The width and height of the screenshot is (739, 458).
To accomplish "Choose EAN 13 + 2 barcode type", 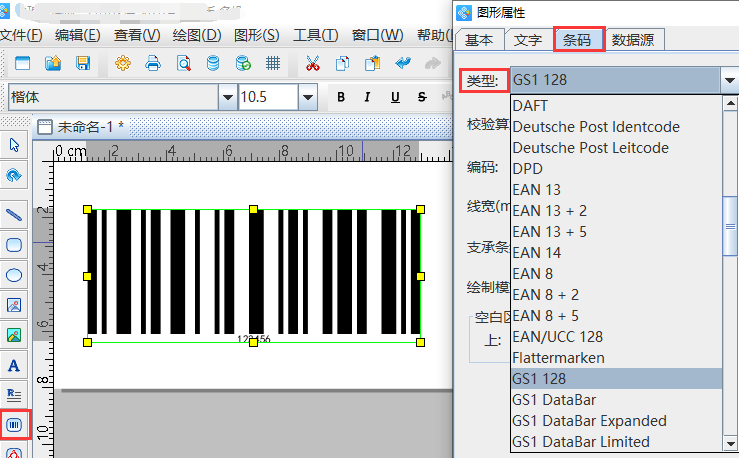I will coord(616,211).
